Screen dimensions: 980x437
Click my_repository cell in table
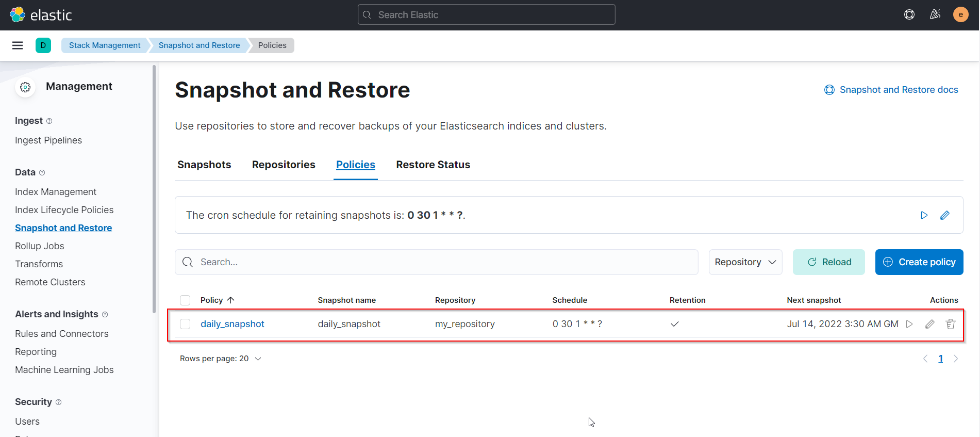click(465, 324)
